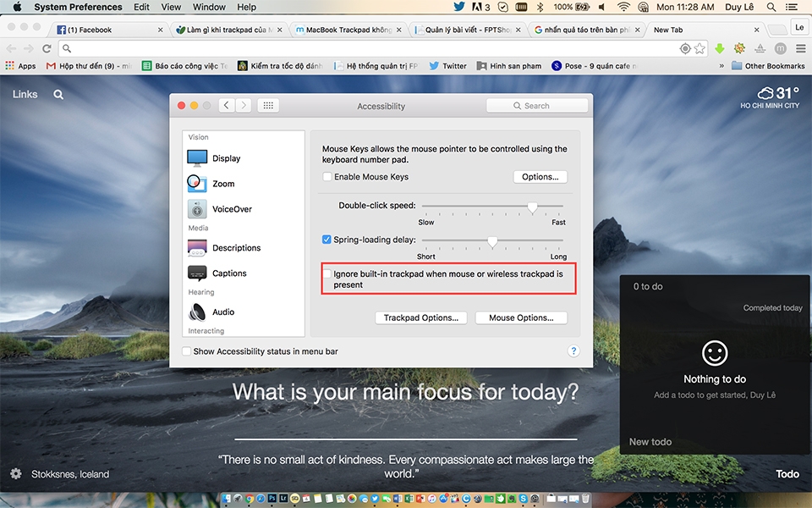Open Other Bookmarks folder
812x508 pixels.
tap(769, 66)
